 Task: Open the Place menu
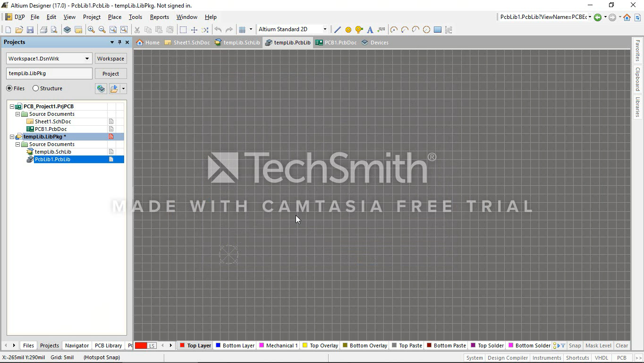(x=114, y=17)
